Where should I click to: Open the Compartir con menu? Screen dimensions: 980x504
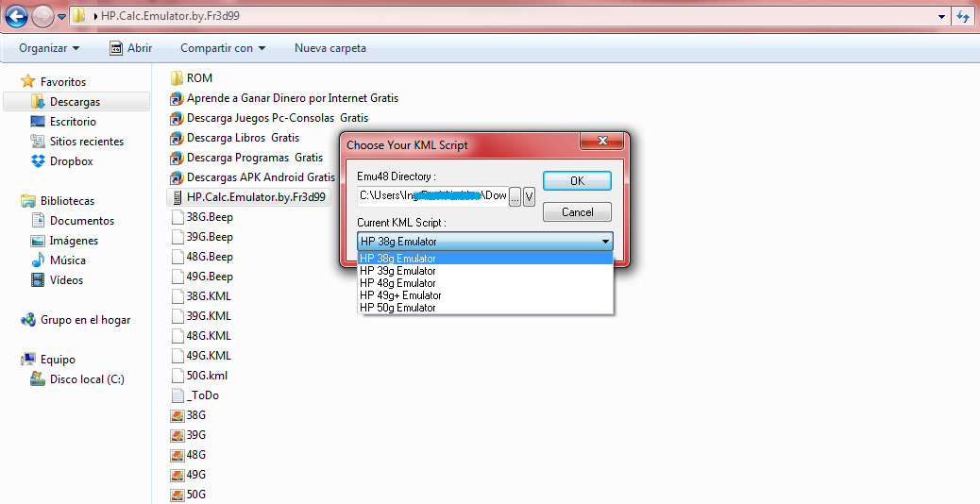[x=223, y=48]
